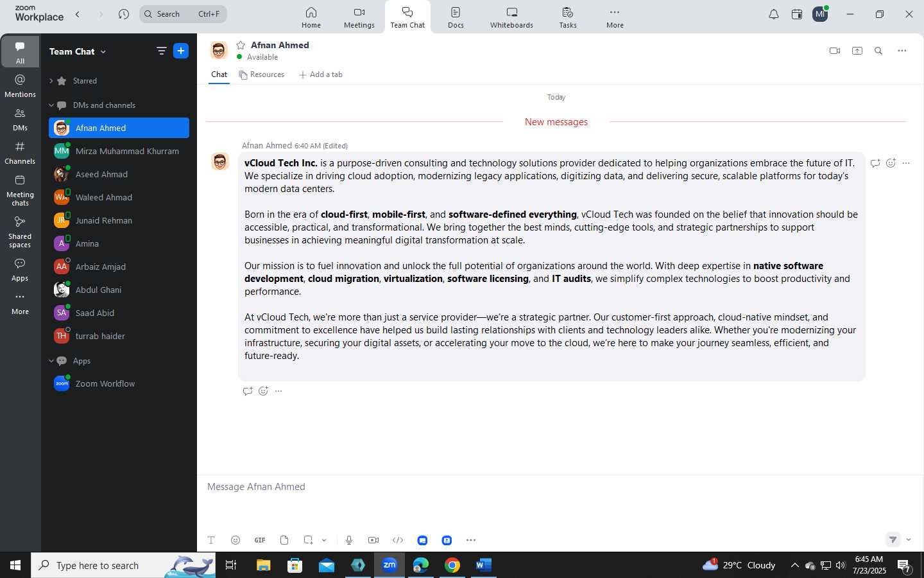Open the Docs tab
This screenshot has height=578, width=924.
[456, 17]
